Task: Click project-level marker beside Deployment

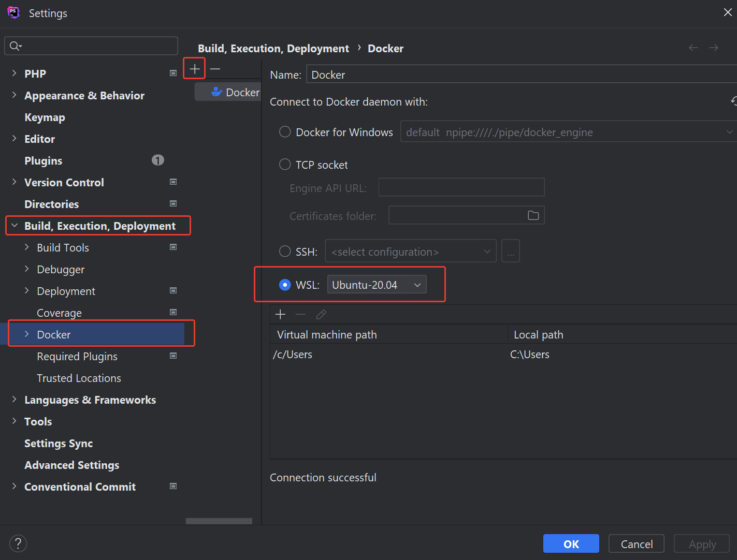Action: pos(174,291)
